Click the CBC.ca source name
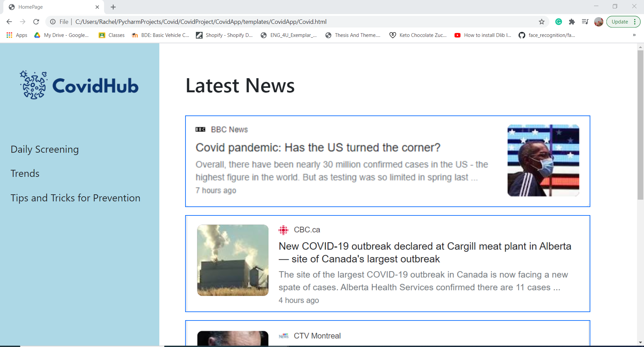This screenshot has width=644, height=347. click(307, 230)
